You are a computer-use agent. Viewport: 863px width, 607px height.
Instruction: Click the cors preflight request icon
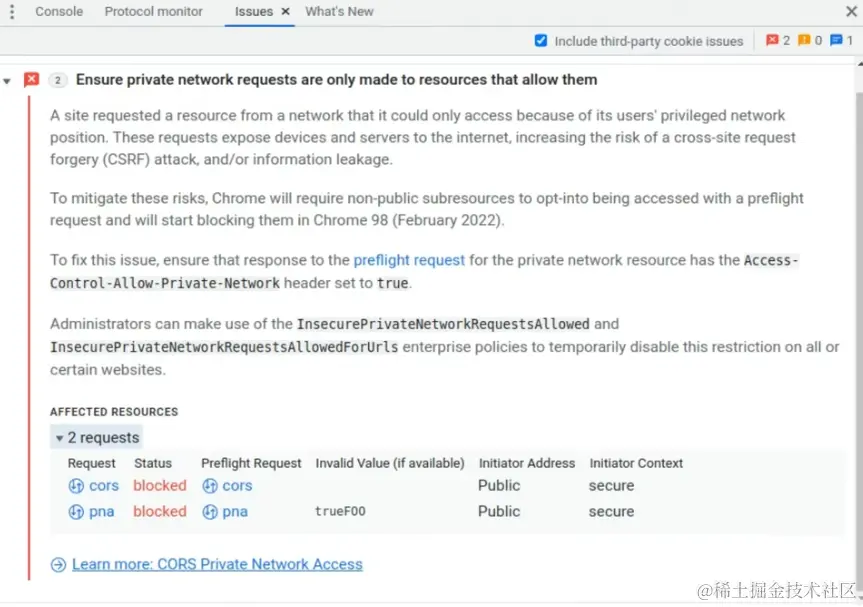pyautogui.click(x=210, y=486)
